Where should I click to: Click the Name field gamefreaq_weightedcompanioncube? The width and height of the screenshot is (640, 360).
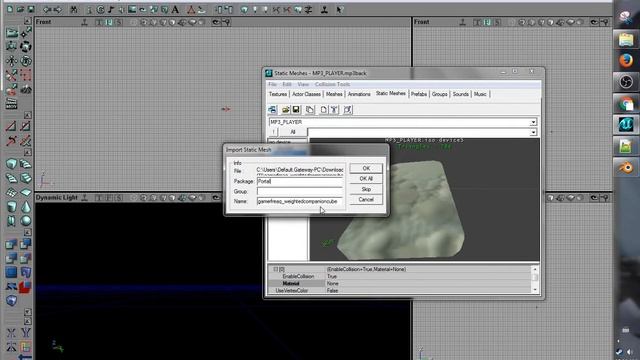300,201
